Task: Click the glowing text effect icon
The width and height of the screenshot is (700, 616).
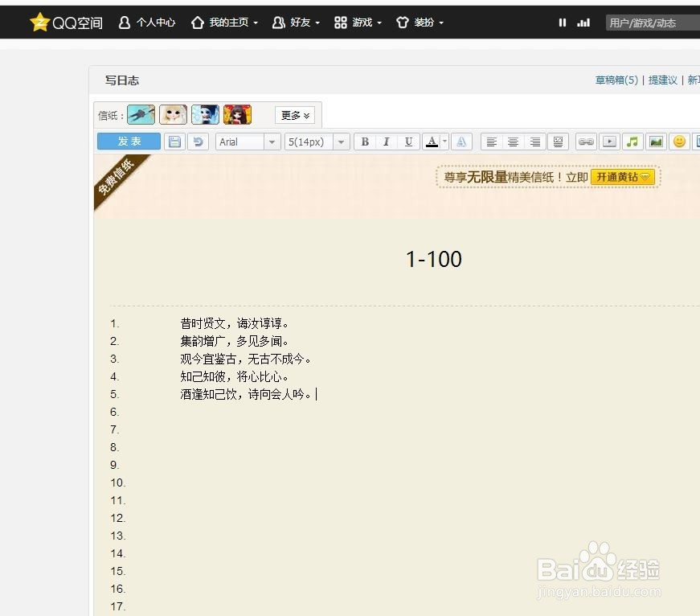Action: tap(461, 142)
